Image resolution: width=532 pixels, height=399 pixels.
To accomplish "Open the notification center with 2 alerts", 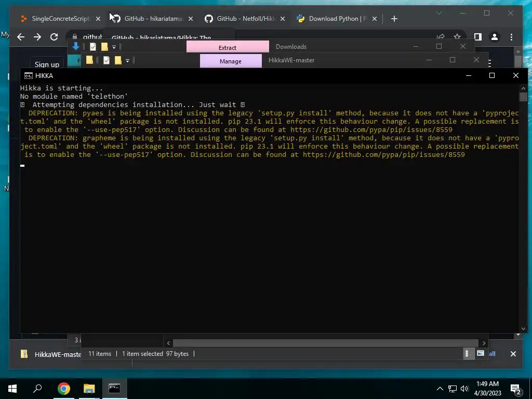I will tap(516, 389).
